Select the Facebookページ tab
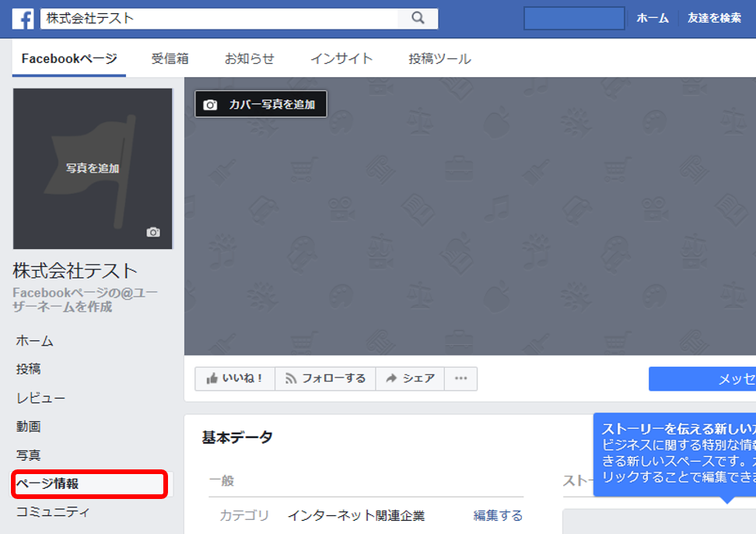The image size is (756, 534). click(x=69, y=59)
